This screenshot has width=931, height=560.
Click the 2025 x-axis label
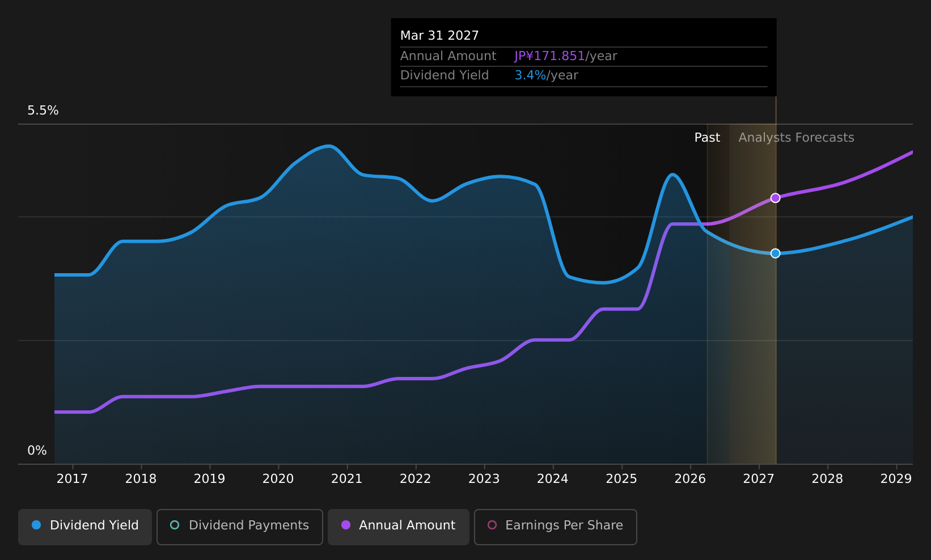coord(621,479)
